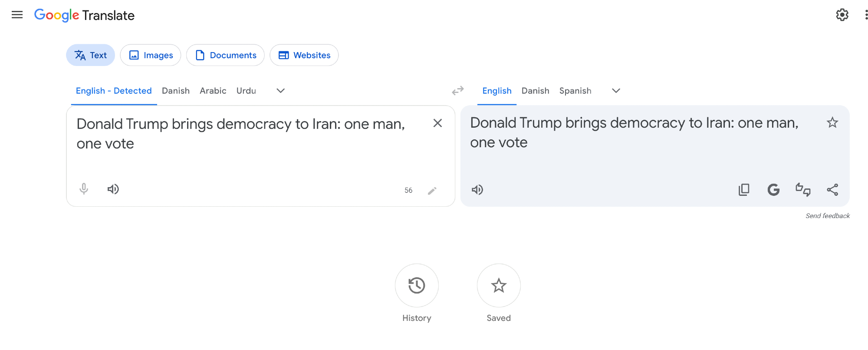
Task: Select Arabic as source language
Action: coord(213,91)
